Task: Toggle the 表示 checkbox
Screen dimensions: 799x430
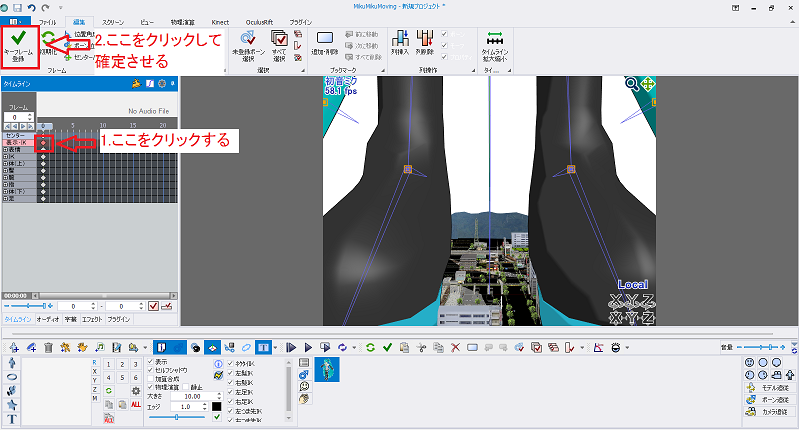Action: point(150,362)
